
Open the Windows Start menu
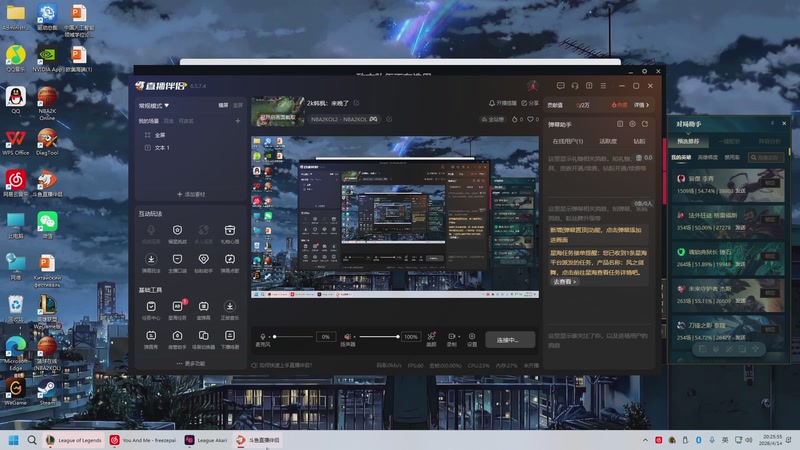[x=14, y=440]
